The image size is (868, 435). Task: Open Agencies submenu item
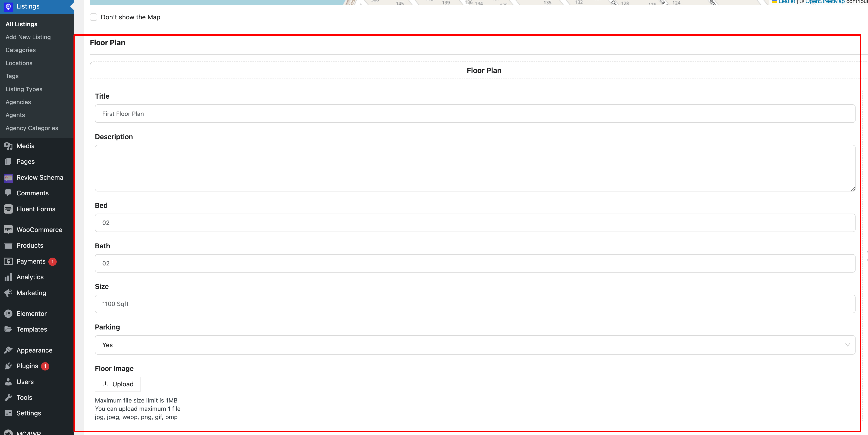[18, 102]
